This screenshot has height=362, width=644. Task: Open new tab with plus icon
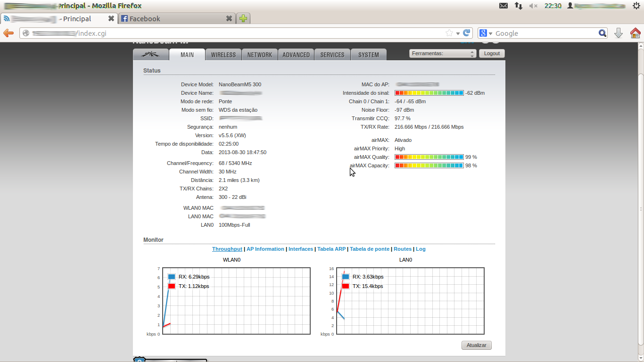coord(243,19)
